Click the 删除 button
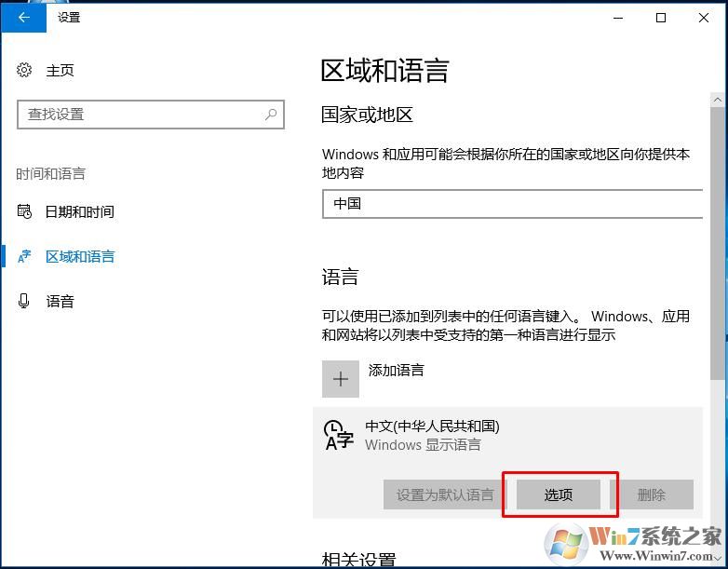The width and height of the screenshot is (728, 569). (x=652, y=494)
